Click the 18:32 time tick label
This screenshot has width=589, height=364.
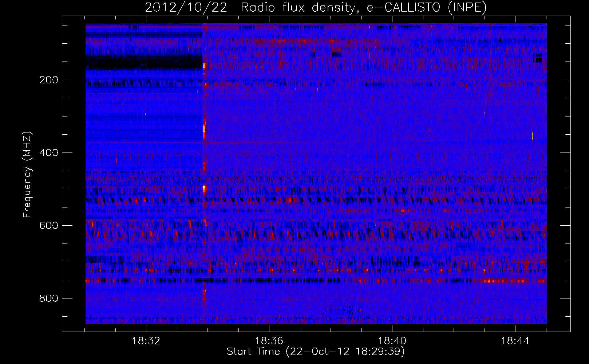(x=146, y=341)
